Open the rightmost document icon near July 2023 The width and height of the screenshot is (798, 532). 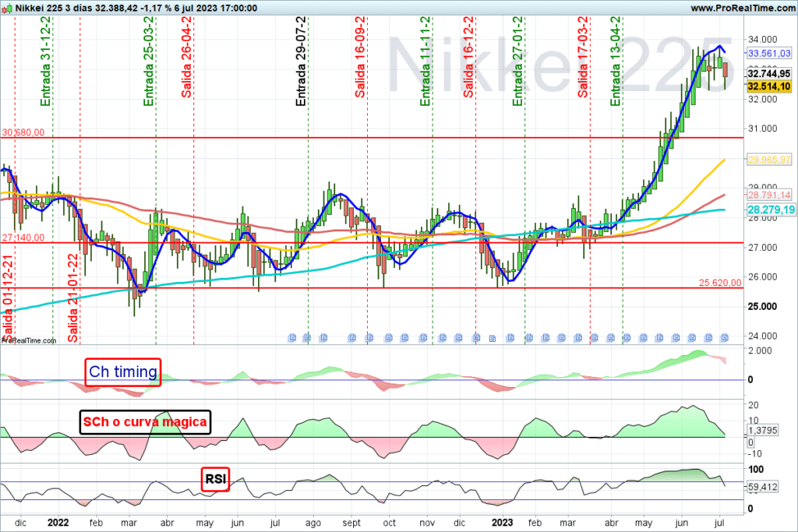click(724, 338)
